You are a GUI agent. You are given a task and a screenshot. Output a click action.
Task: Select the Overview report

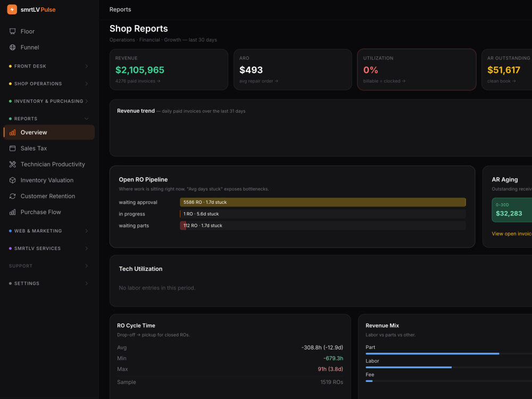[x=49, y=132]
